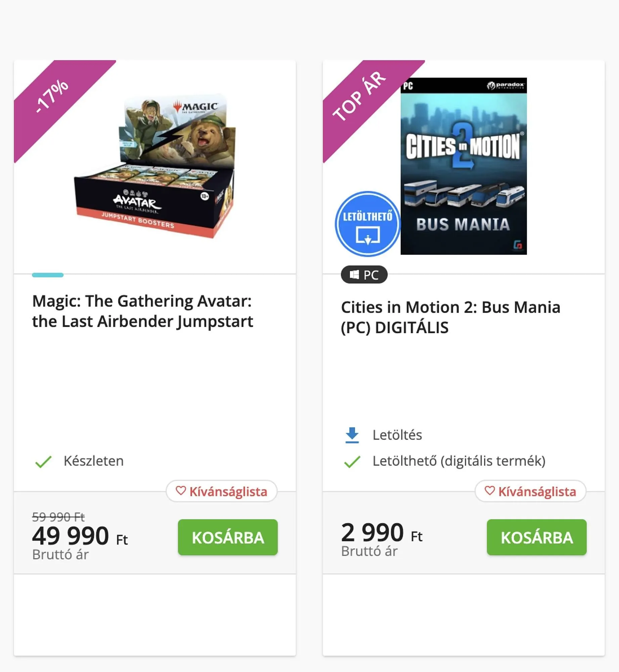Screen dimensions: 619x672
Task: Click the heart icon on Avatar wishlist
Action: tap(181, 491)
